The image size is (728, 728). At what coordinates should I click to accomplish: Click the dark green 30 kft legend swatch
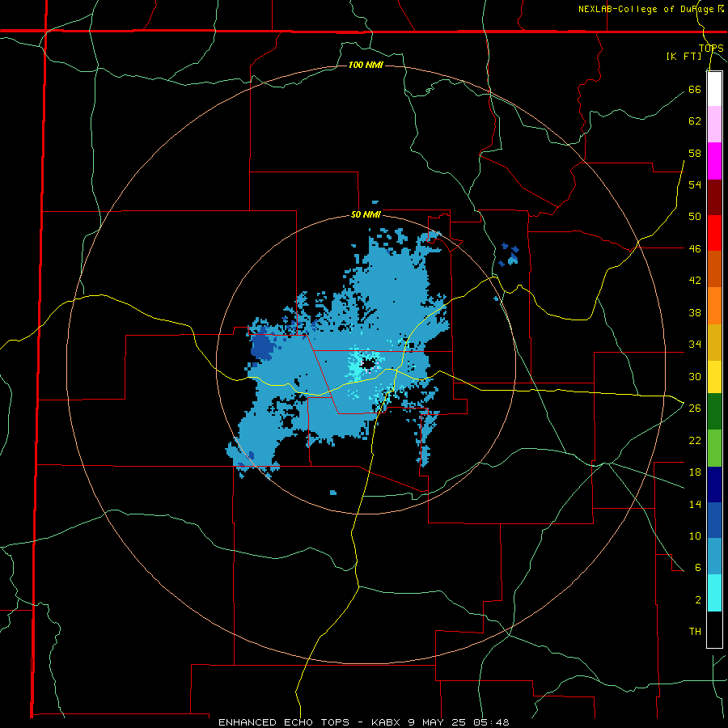(x=714, y=412)
